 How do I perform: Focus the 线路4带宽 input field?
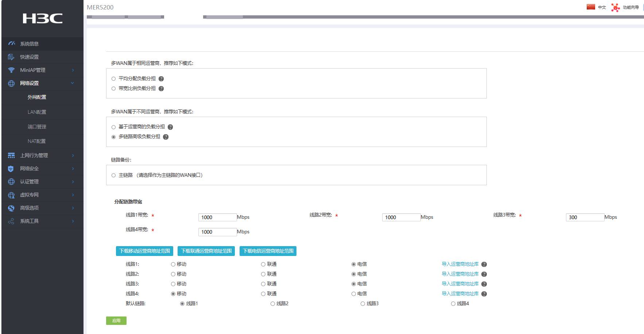218,232
